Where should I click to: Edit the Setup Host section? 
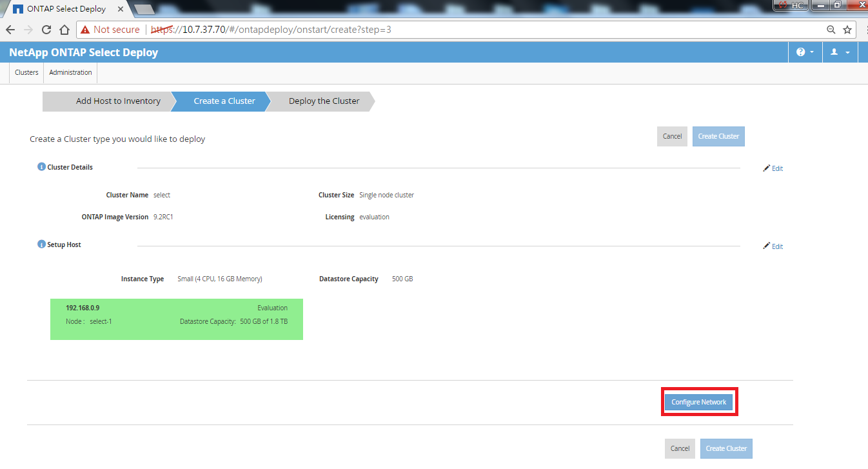click(773, 246)
